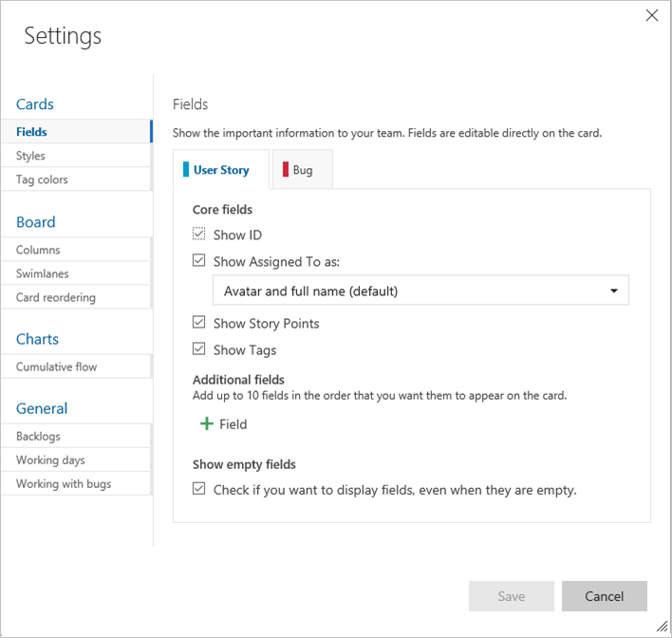Open the Styles settings page

[x=76, y=156]
